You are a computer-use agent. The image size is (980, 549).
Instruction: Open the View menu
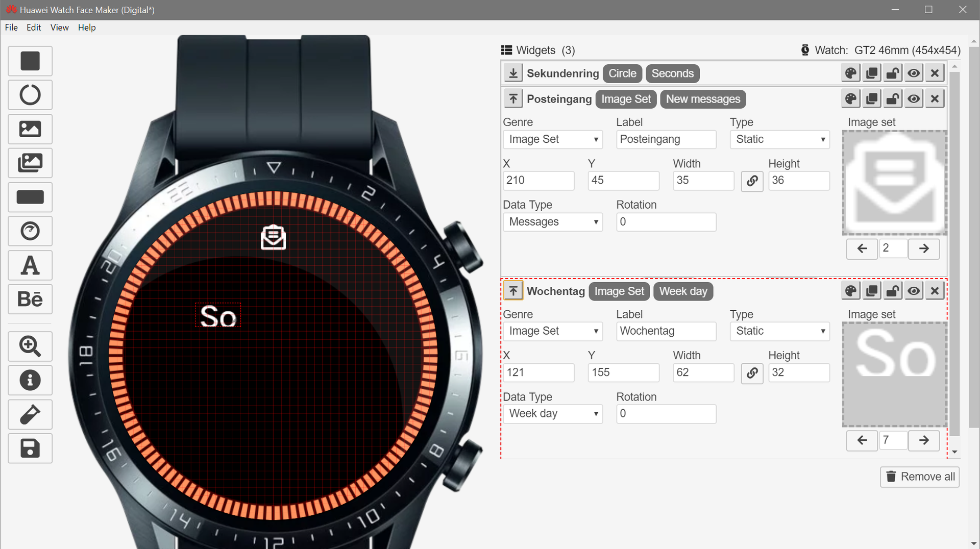click(59, 28)
